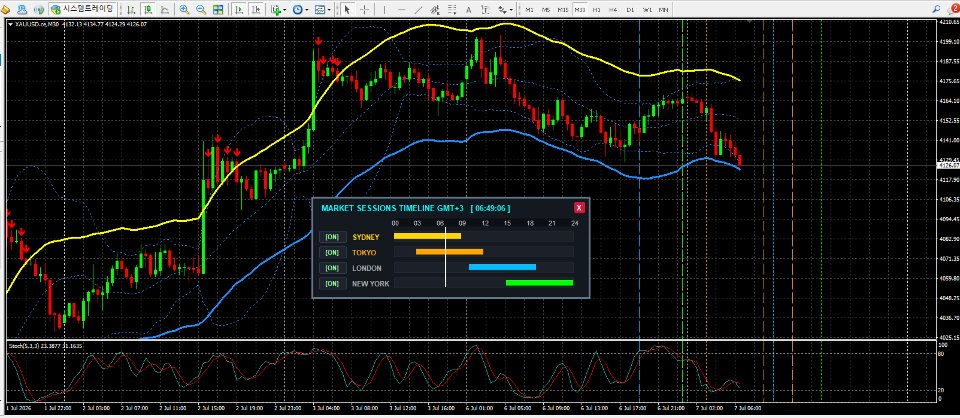Select the text label tool
Viewport: 960px width, 418px height.
click(x=468, y=9)
